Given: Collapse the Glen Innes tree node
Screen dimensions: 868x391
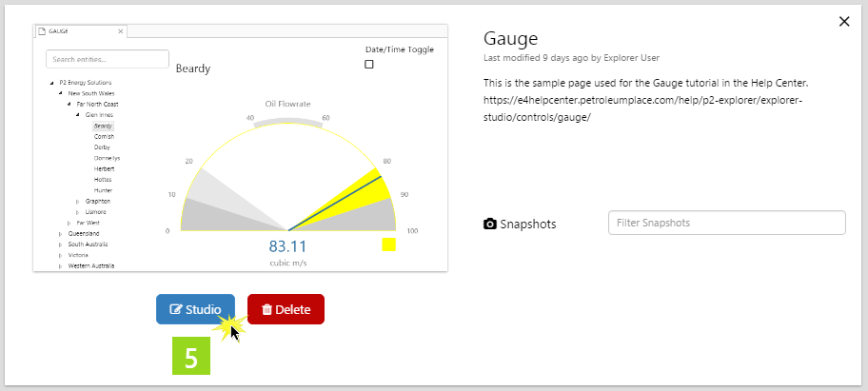Looking at the screenshot, I should point(77,114).
